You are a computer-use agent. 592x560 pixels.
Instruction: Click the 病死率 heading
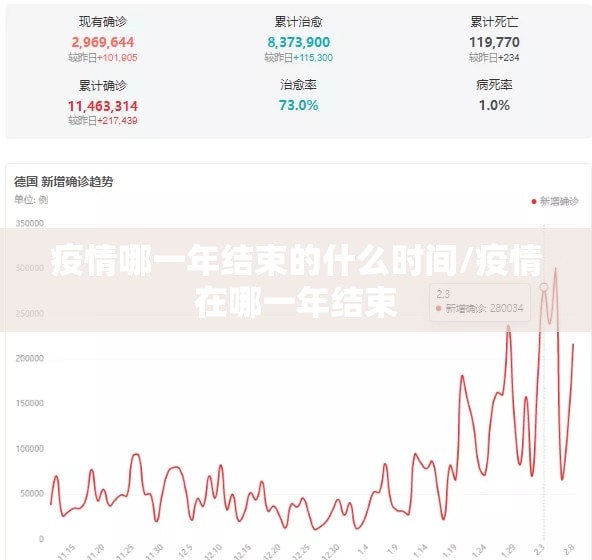click(x=494, y=85)
